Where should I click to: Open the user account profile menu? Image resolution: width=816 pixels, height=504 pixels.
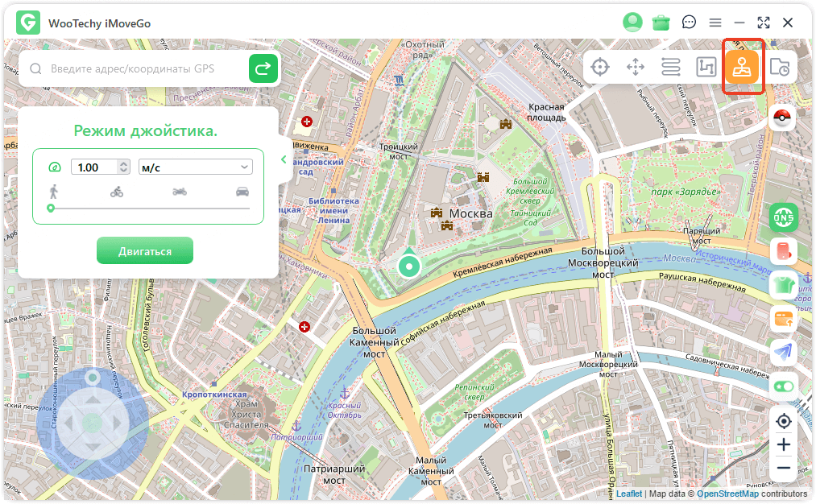[x=633, y=23]
